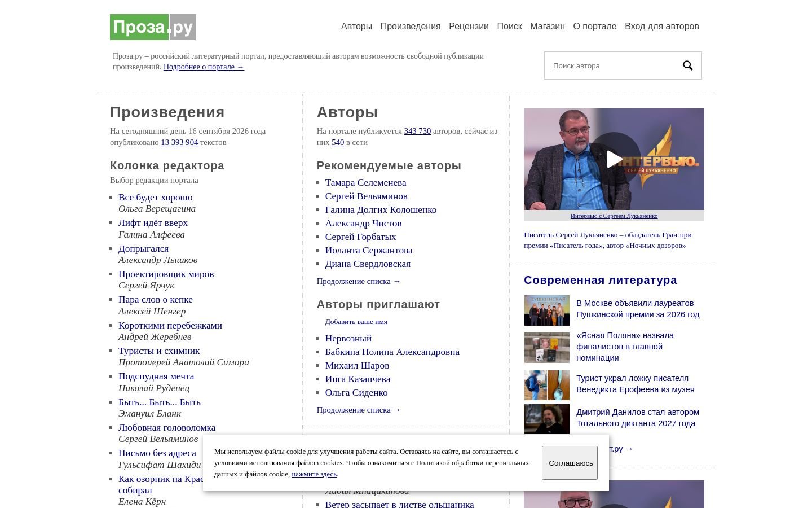The height and width of the screenshot is (508, 812).
Task: Open author Михаил Шаров
Action: click(x=357, y=365)
